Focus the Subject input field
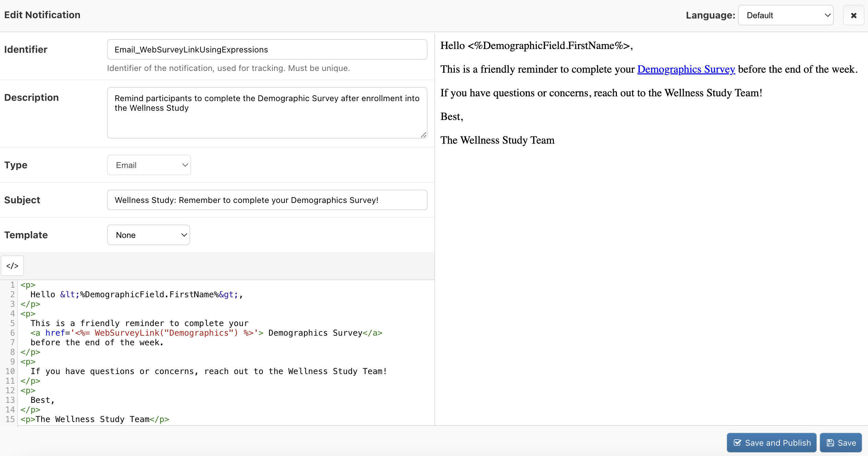Image resolution: width=868 pixels, height=456 pixels. coord(267,200)
